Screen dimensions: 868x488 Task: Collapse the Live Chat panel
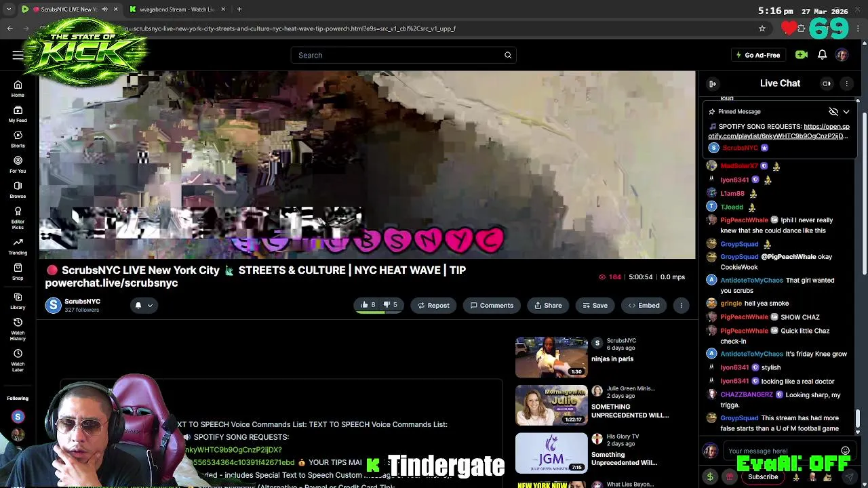[713, 83]
